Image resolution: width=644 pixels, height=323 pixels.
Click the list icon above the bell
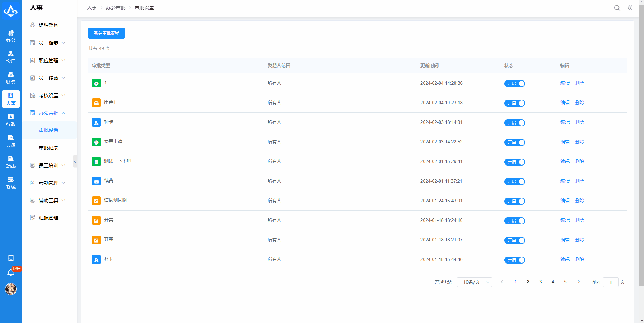tap(11, 258)
